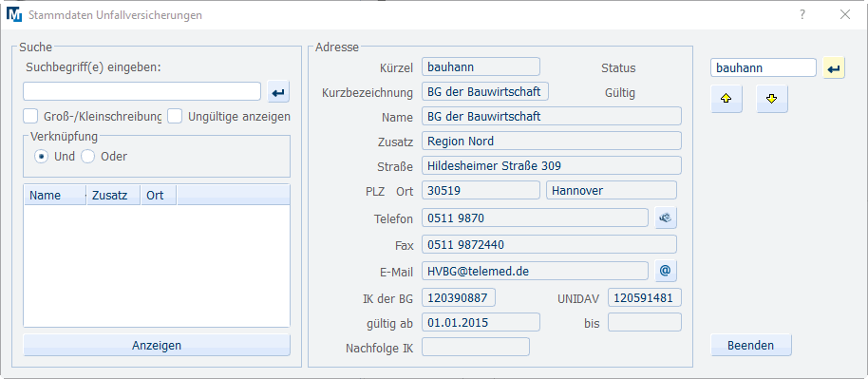Click the E-Mail field HVBG@telemed.de
868x379 pixels.
pos(535,271)
